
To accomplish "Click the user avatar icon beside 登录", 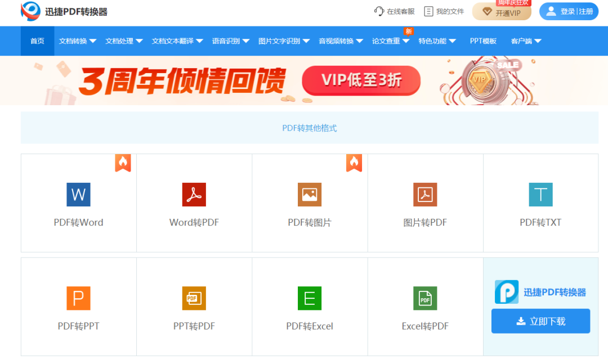I will (551, 11).
